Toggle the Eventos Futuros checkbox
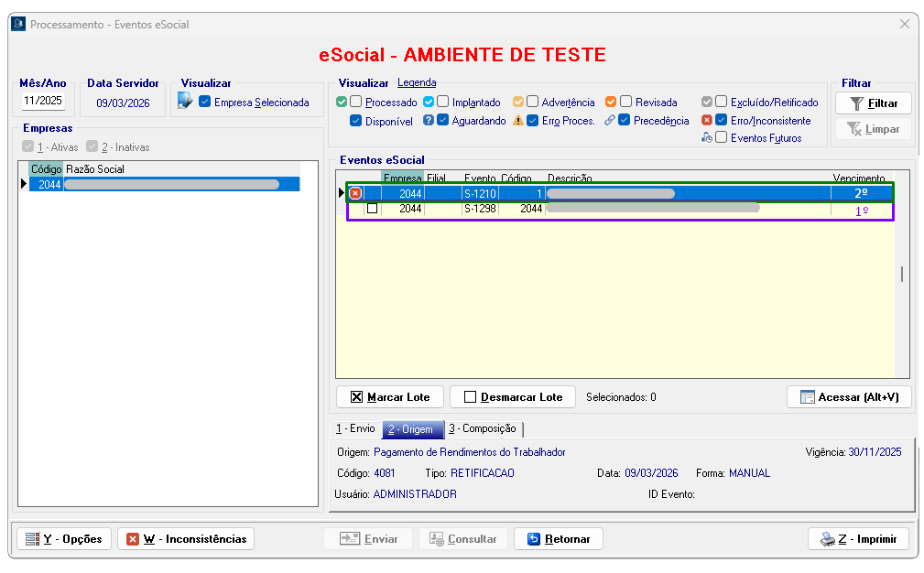The height and width of the screenshot is (573, 924). pyautogui.click(x=722, y=138)
